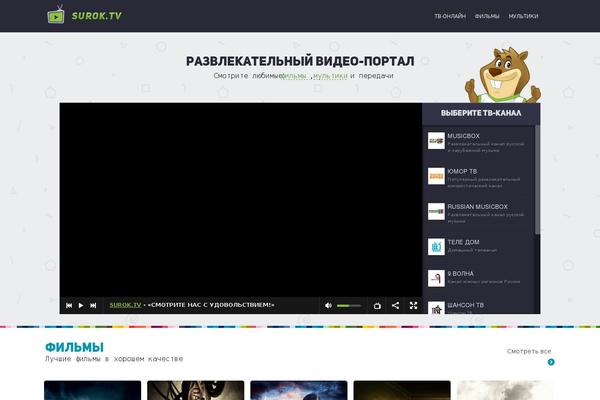Screen dimensions: 600x400
Task: Select RUSSIAN MUSICBOX channel logo
Action: click(x=436, y=211)
